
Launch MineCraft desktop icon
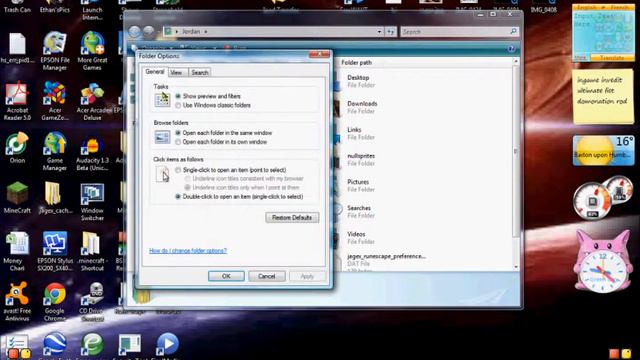point(17,198)
